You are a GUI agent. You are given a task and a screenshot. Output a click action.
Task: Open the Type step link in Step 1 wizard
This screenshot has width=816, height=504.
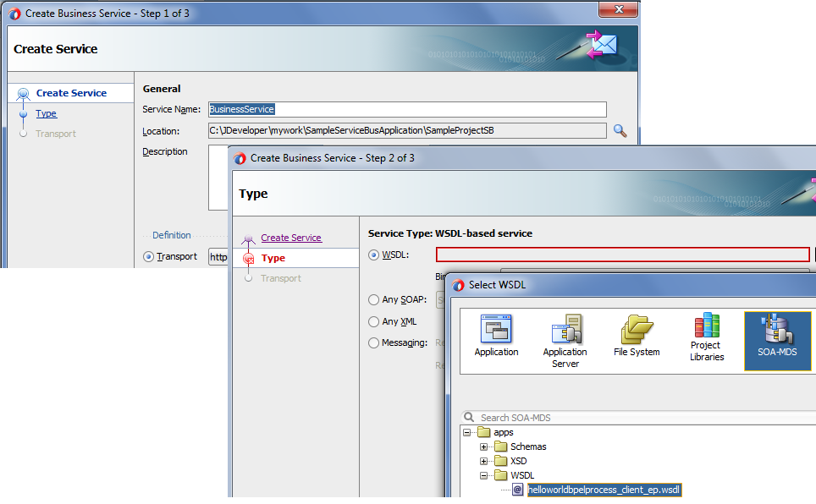coord(47,113)
